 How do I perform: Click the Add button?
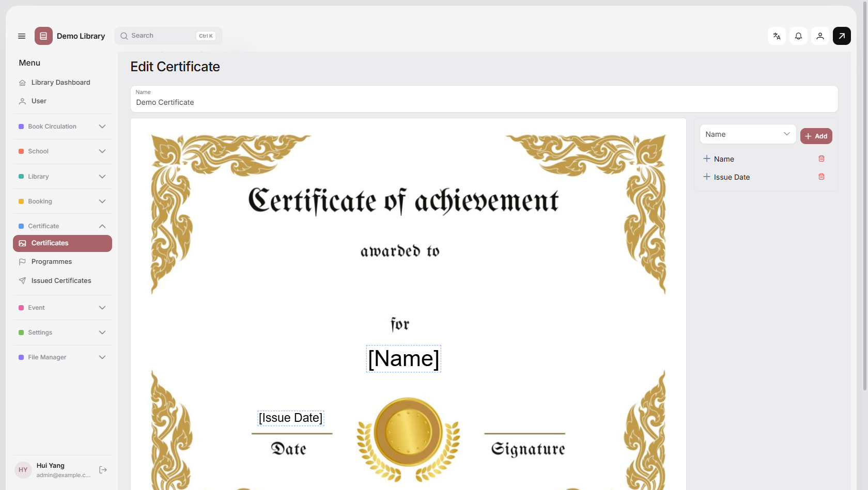point(816,136)
